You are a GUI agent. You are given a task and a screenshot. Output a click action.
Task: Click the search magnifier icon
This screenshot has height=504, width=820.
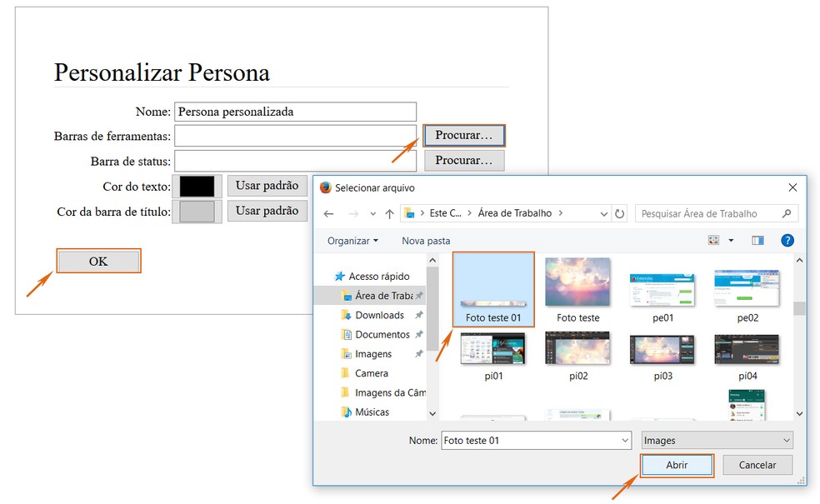787,212
